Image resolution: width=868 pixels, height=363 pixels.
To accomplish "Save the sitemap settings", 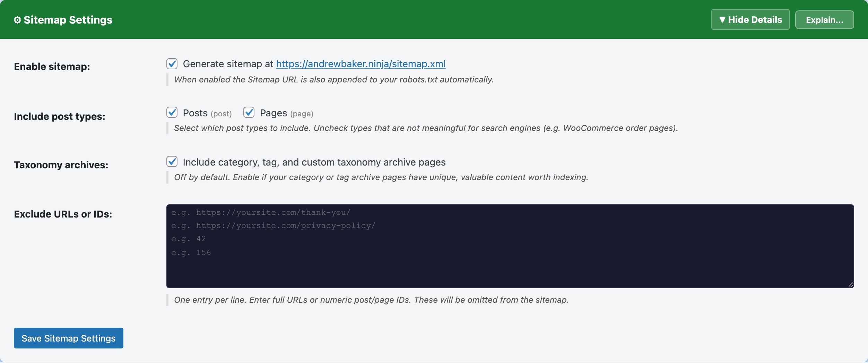I will click(69, 338).
